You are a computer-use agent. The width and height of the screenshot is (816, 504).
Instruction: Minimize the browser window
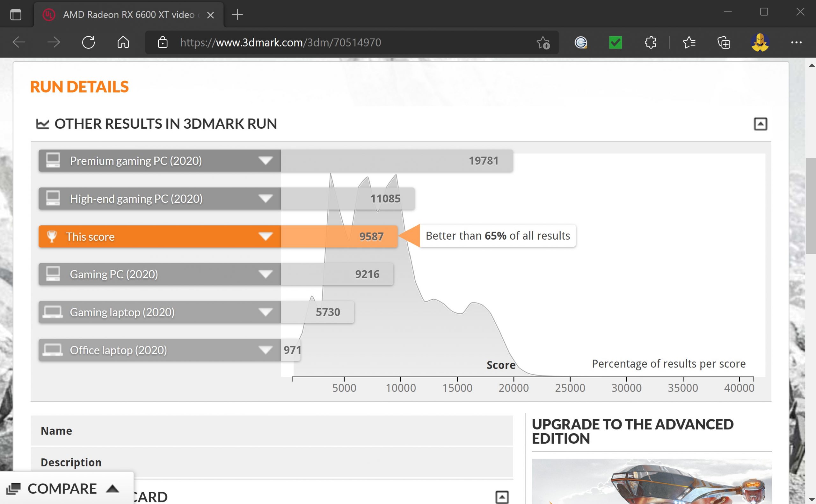coord(728,12)
